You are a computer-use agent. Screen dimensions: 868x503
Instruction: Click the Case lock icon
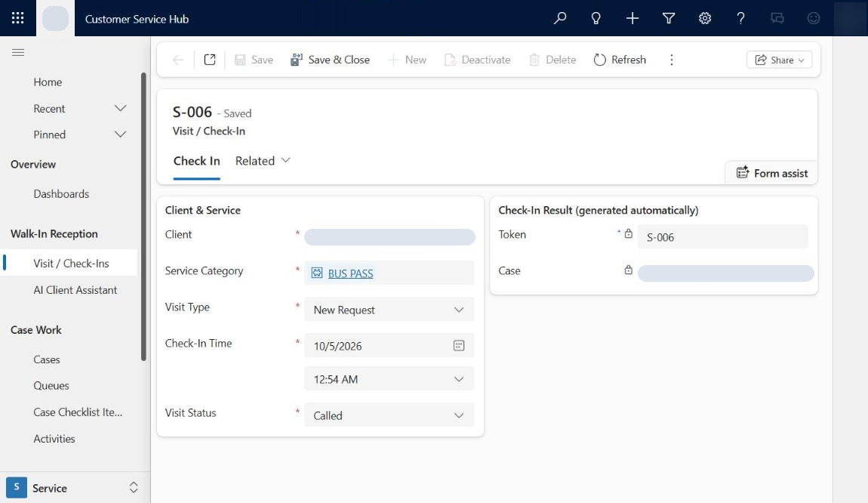pos(628,270)
